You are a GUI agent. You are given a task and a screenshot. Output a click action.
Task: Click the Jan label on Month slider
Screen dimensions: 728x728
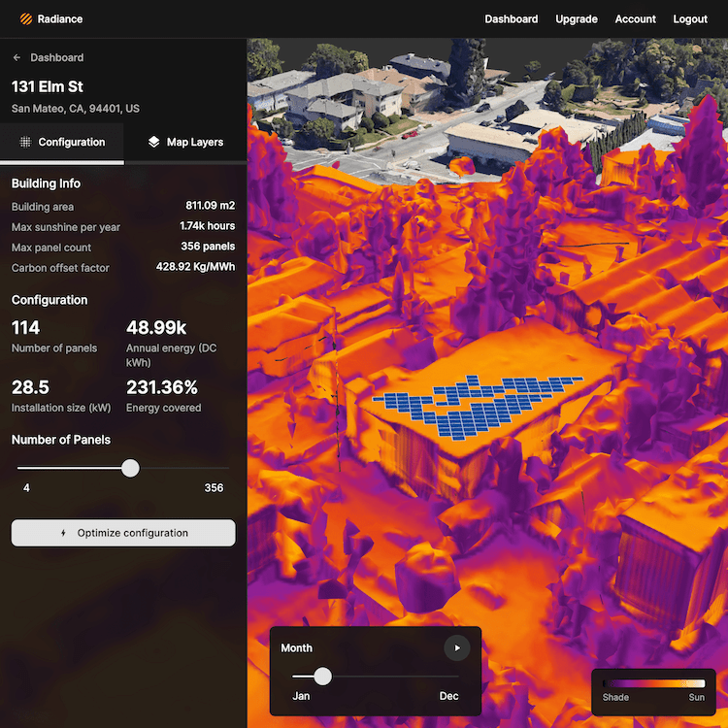(301, 696)
